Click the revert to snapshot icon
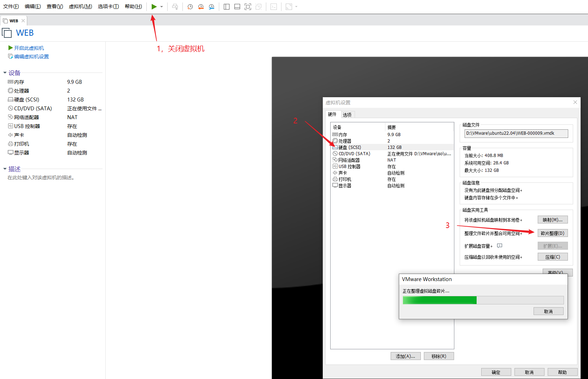The height and width of the screenshot is (379, 588). tap(201, 7)
